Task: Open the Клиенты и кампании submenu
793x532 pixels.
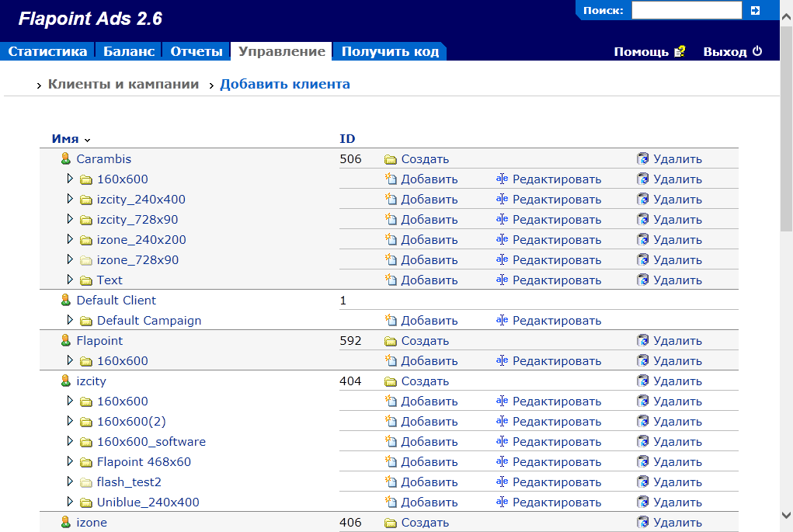Action: [123, 84]
